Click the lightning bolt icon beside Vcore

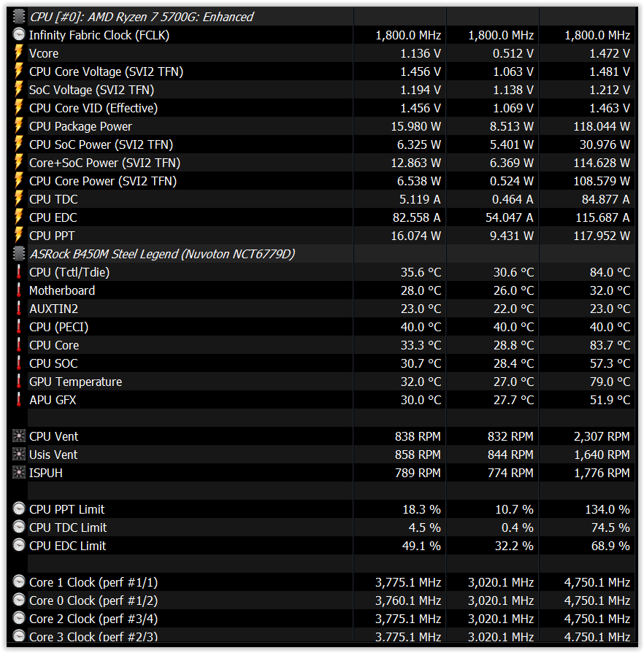coord(19,53)
